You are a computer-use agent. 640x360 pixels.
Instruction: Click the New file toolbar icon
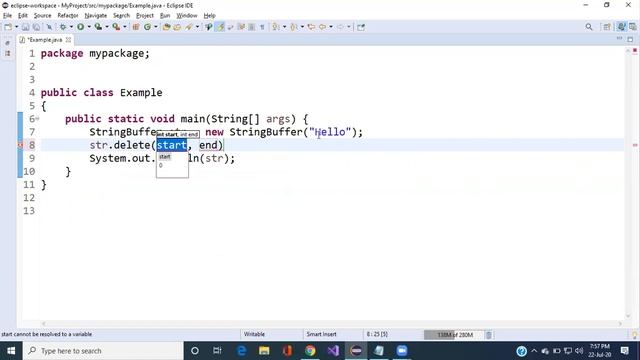pos(8,27)
